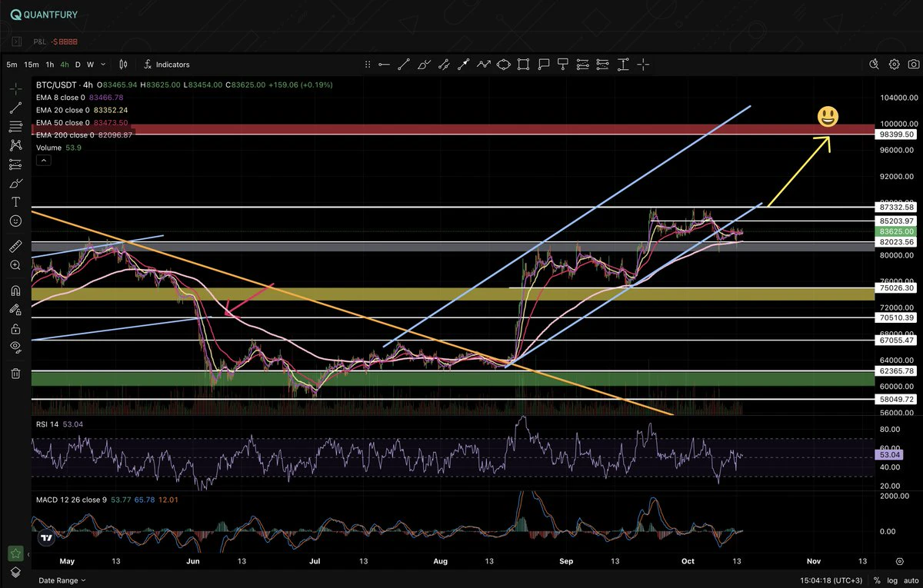Screen dimensions: 923x588
Task: Collapse the indicator legend chevron
Action: [42, 161]
